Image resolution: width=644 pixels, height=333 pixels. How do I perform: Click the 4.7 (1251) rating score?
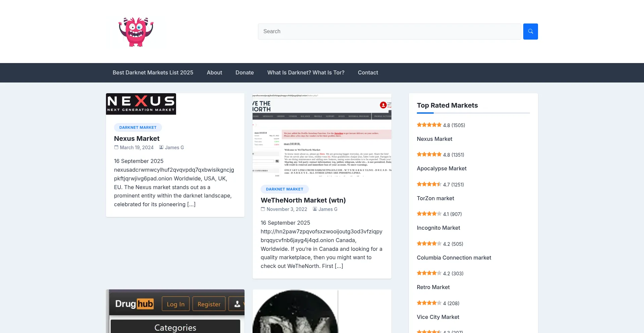click(x=453, y=185)
